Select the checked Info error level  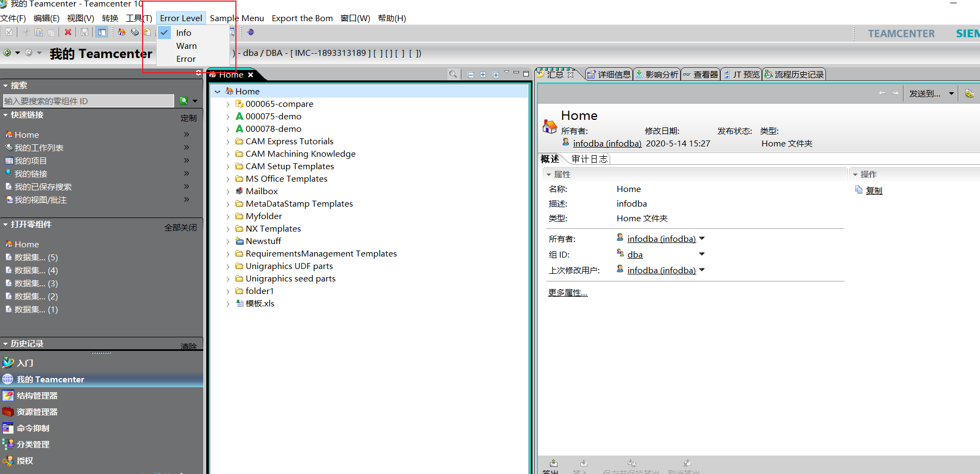click(x=183, y=33)
